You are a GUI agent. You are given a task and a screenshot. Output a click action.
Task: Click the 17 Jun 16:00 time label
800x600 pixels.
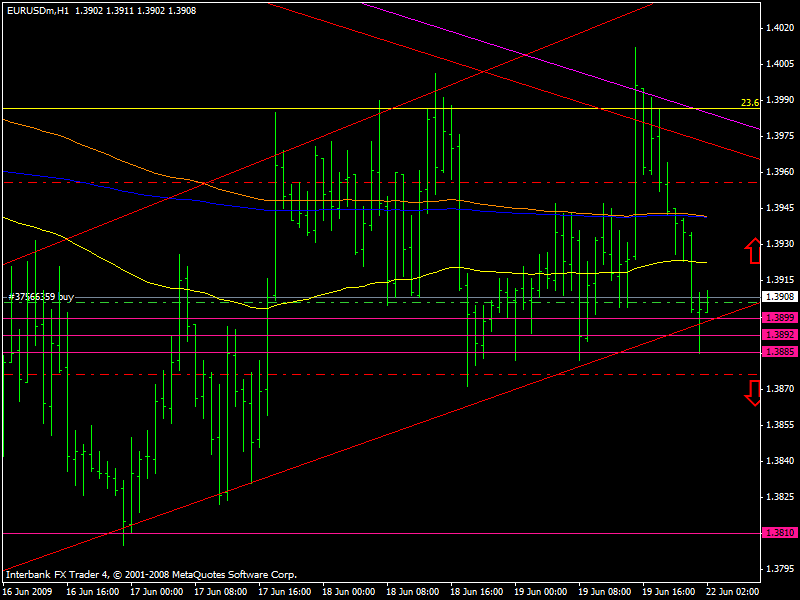click(284, 591)
